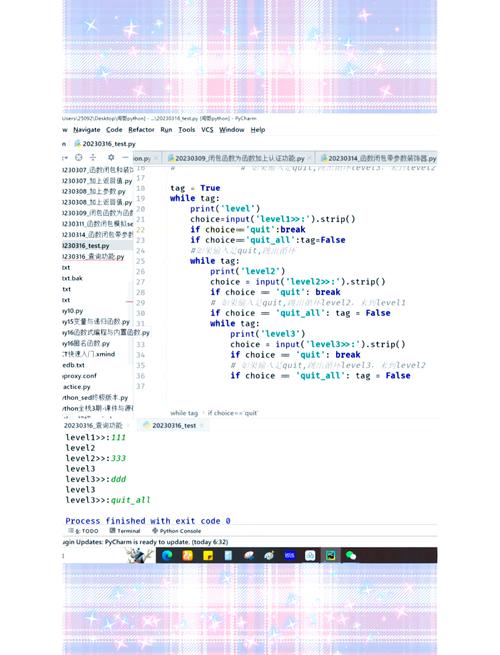This screenshot has height=655, width=500.
Task: Open WeChat from the taskbar
Action: (x=351, y=555)
